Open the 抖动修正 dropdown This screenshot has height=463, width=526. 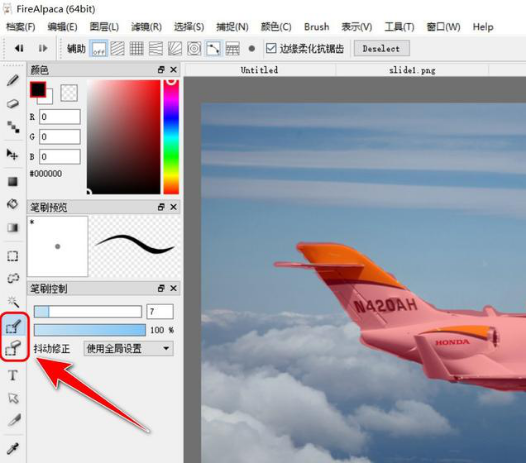click(128, 349)
